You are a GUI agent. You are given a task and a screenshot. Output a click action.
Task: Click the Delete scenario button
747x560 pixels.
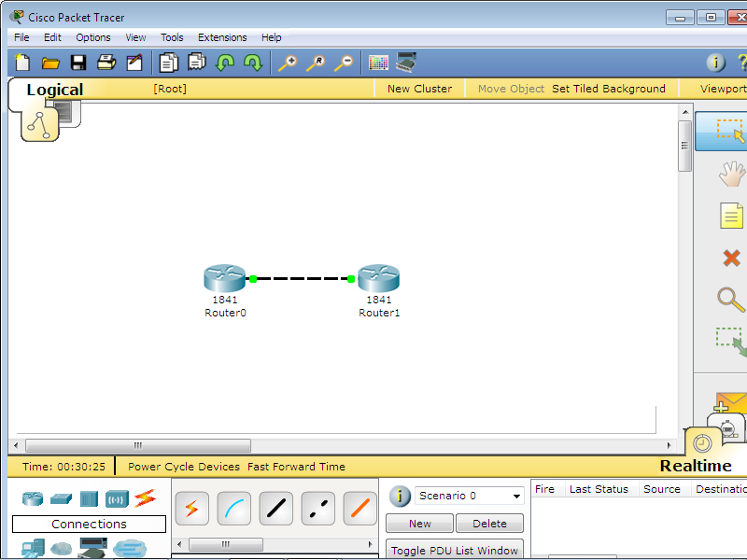(x=489, y=524)
